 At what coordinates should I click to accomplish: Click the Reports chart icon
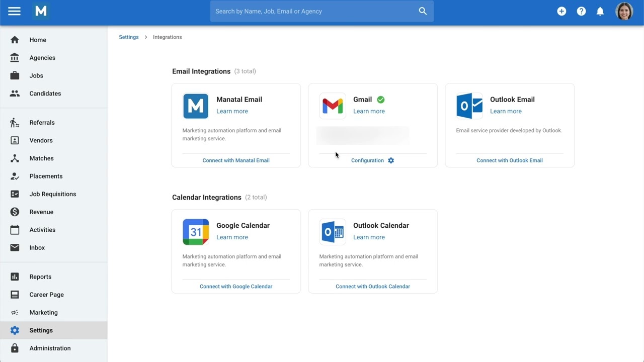pos(15,277)
